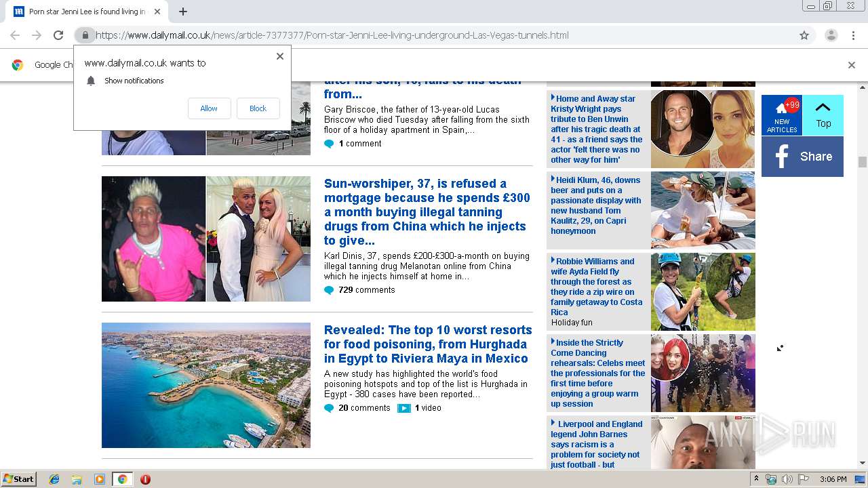
Task: Click the 3:06 PM clock
Action: 833,479
